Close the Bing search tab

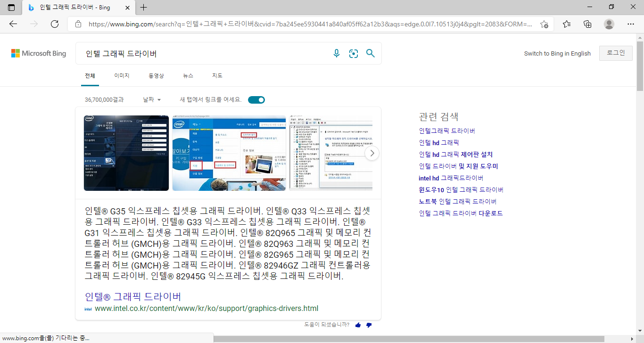(x=128, y=8)
